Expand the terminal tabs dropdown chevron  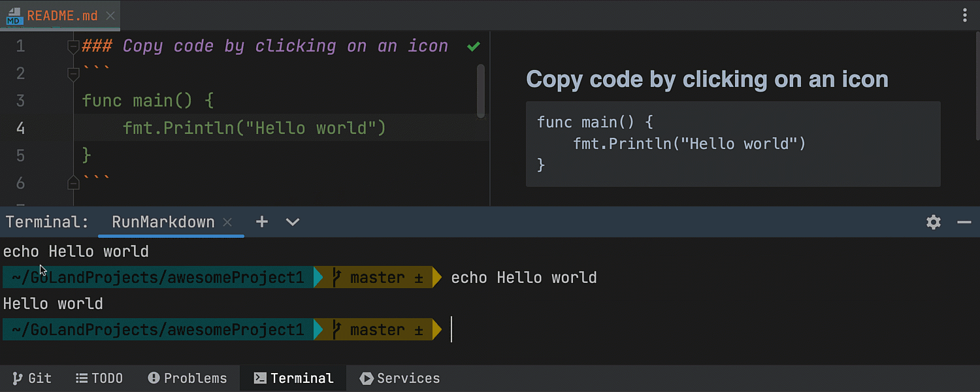pos(293,222)
